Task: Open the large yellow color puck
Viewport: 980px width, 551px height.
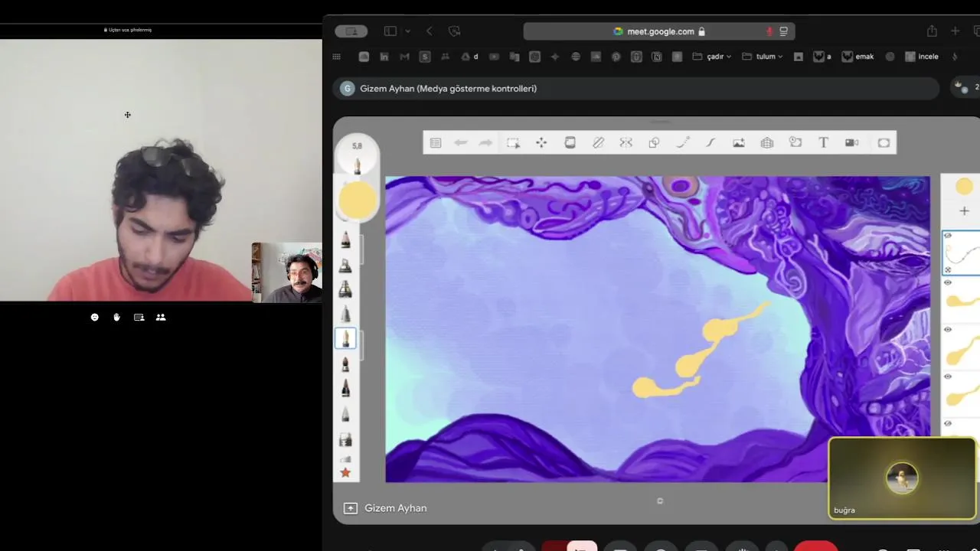Action: tap(357, 201)
